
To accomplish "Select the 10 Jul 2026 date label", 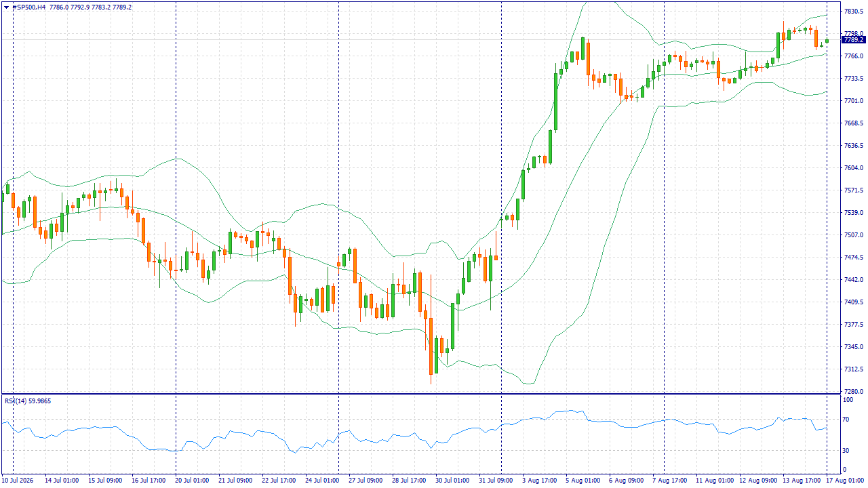I will [x=16, y=480].
